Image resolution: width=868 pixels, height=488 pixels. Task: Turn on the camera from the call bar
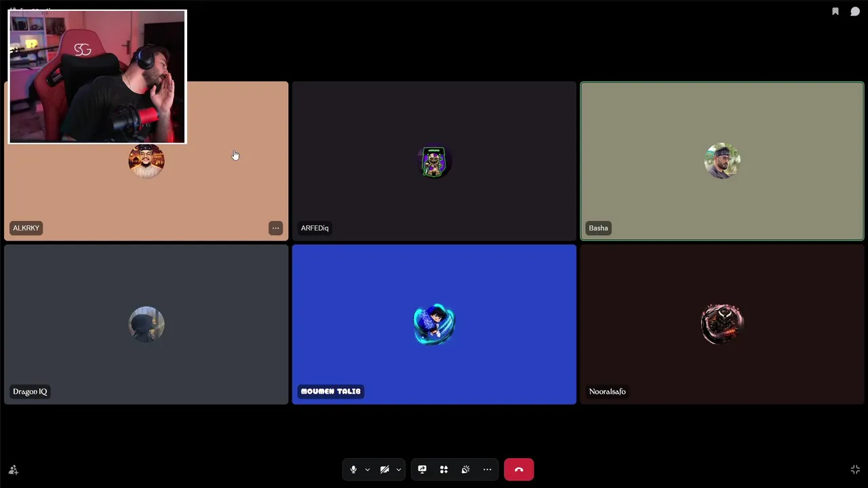coord(384,470)
